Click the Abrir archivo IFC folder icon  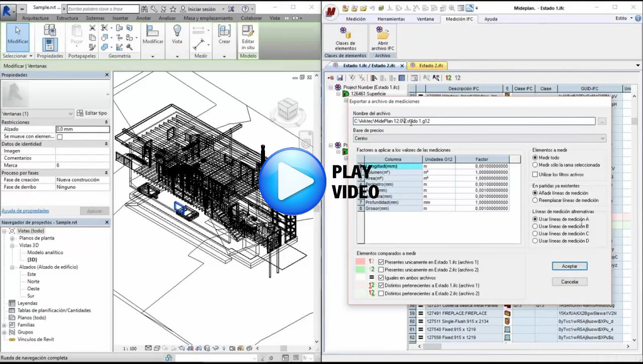coord(382,33)
